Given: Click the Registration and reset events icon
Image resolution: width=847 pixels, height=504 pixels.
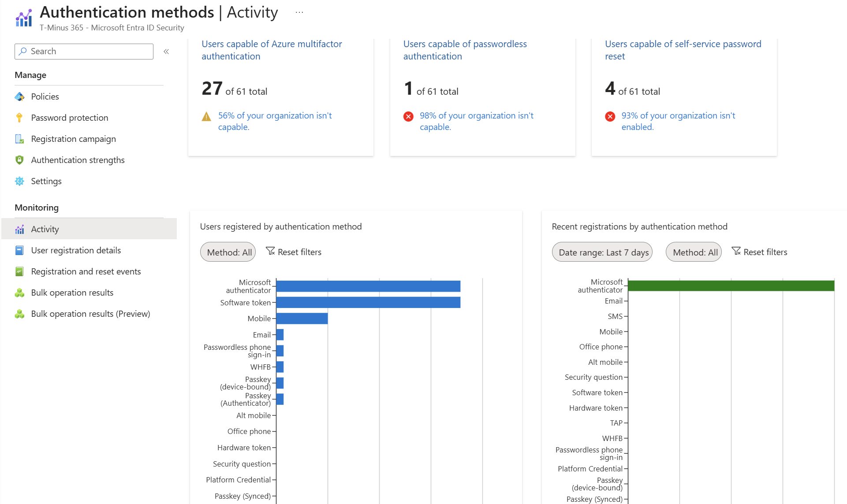Looking at the screenshot, I should (x=19, y=271).
